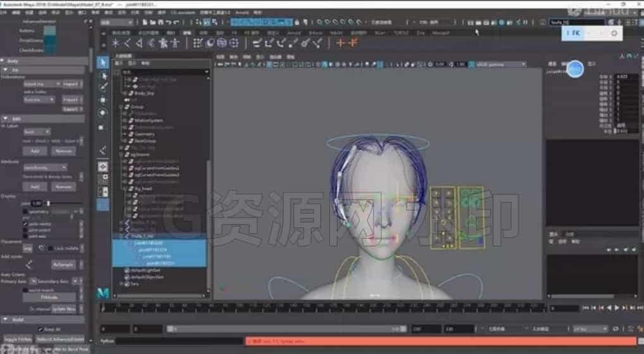Click the Open Scene folder icon

pyautogui.click(x=153, y=22)
